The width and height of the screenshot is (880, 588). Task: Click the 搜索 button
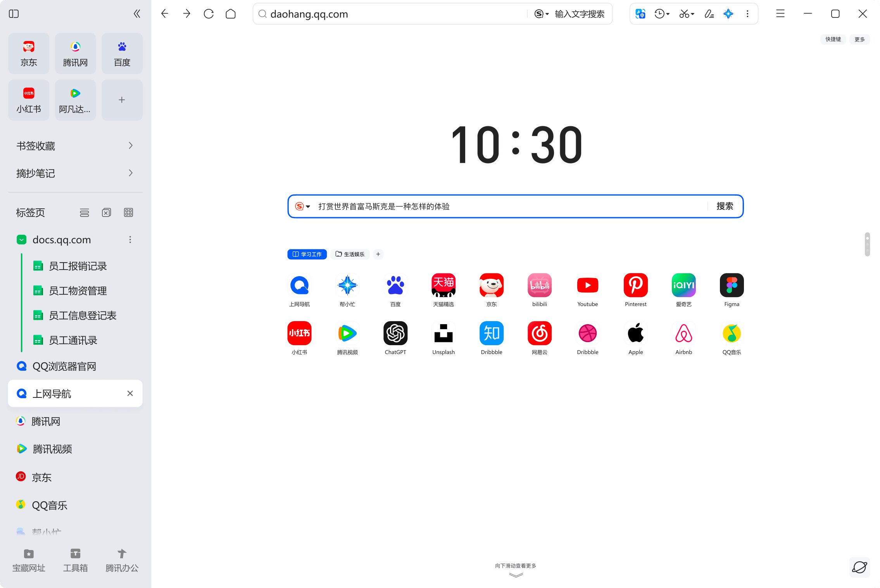[x=725, y=206]
